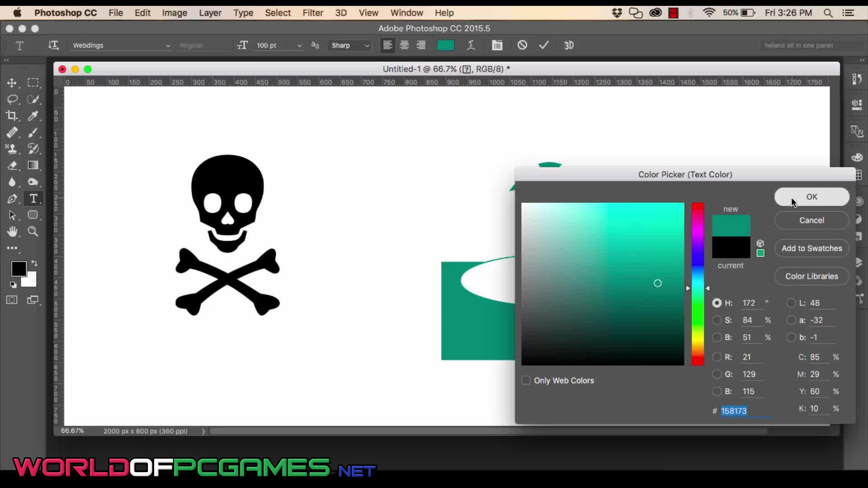Cancel current text edits icon
868x488 pixels.
(522, 45)
